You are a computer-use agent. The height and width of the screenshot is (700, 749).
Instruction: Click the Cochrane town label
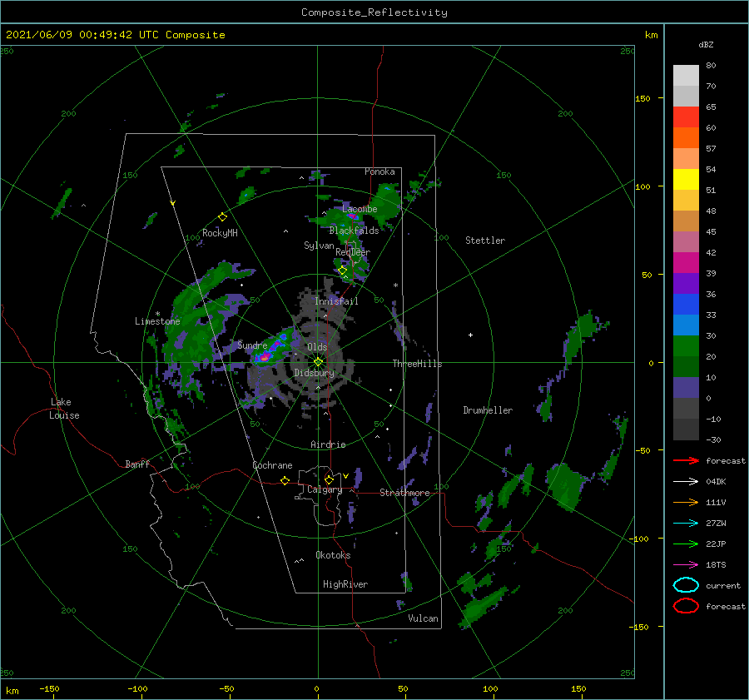[x=272, y=465]
